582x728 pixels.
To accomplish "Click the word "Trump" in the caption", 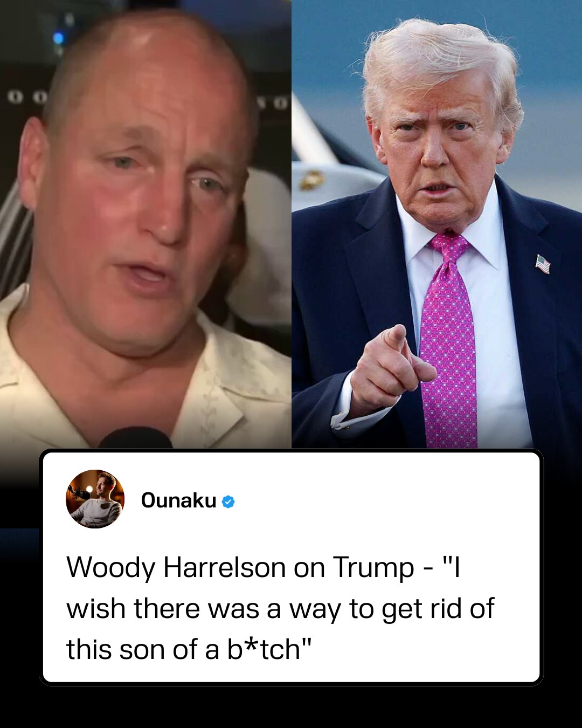I will 373,568.
